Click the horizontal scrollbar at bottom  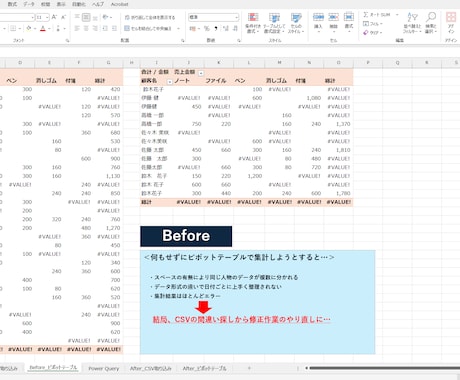[x=384, y=368]
